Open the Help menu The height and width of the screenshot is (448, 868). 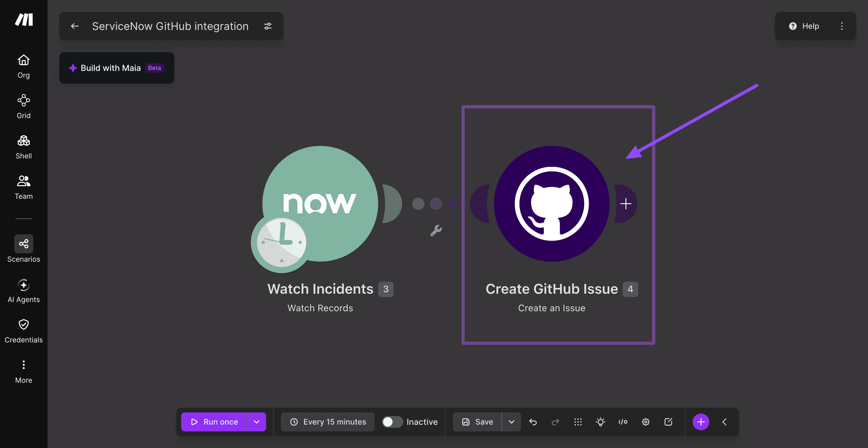point(804,26)
